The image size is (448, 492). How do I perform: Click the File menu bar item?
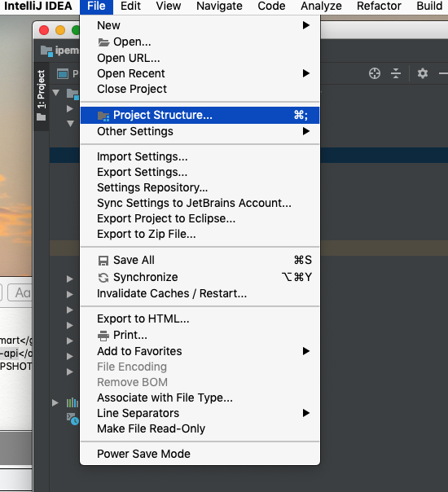(x=96, y=7)
